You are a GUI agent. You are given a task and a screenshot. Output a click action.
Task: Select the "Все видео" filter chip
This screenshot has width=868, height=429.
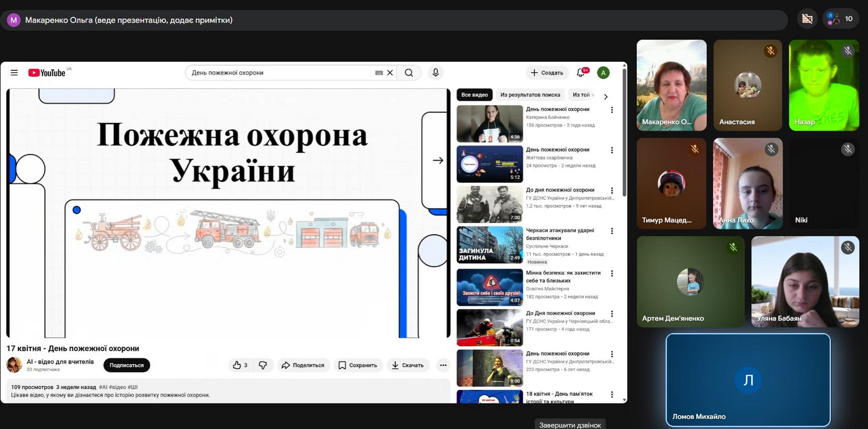474,95
